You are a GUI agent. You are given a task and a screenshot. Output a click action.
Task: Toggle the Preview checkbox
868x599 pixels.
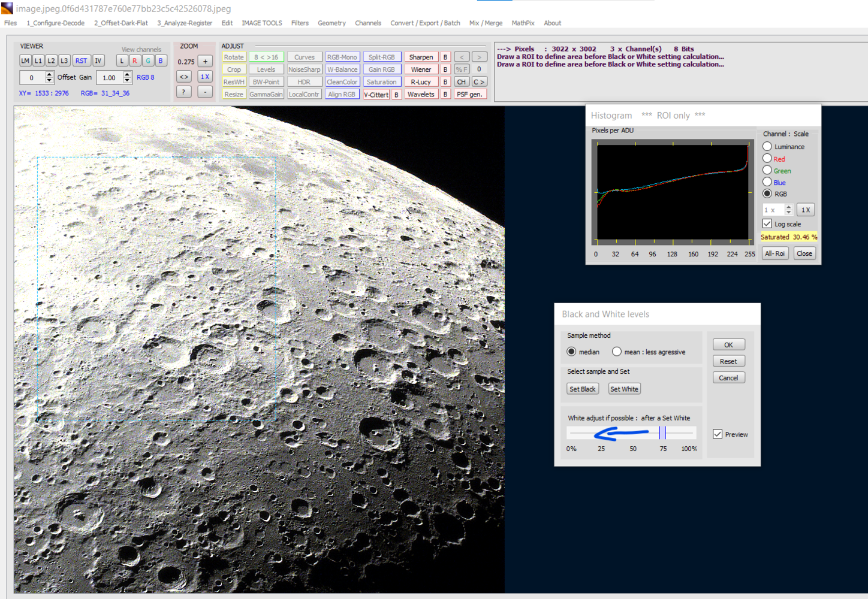tap(718, 434)
